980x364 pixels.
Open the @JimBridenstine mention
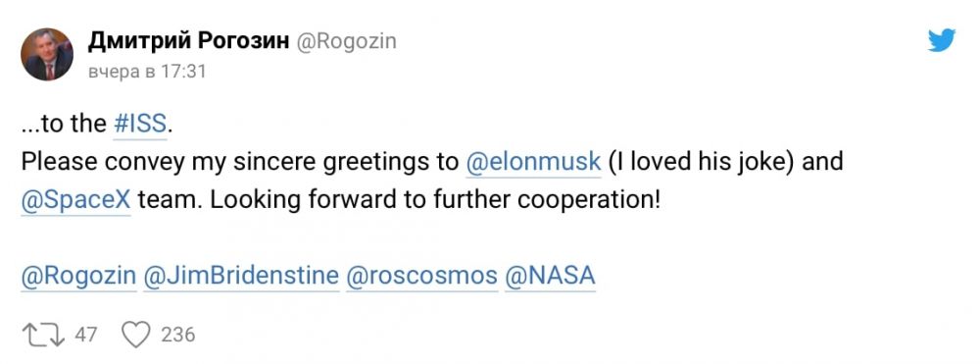[241, 277]
